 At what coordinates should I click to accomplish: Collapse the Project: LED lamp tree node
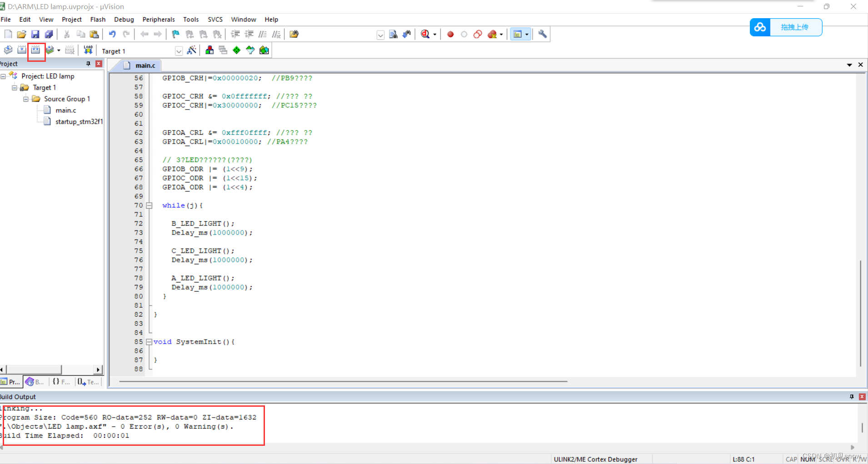point(3,76)
